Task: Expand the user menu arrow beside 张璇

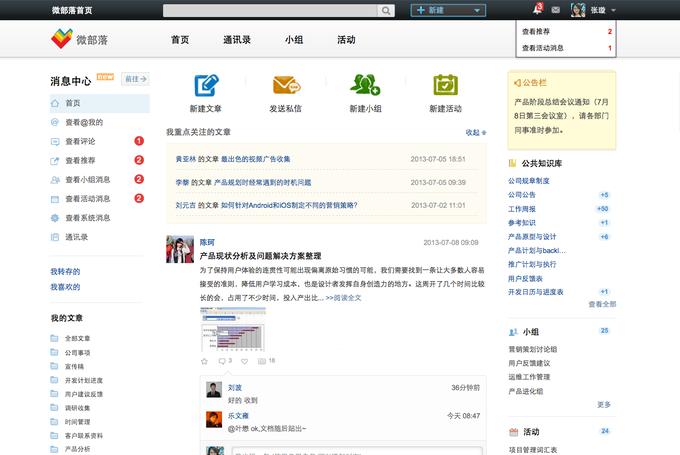Action: 613,10
